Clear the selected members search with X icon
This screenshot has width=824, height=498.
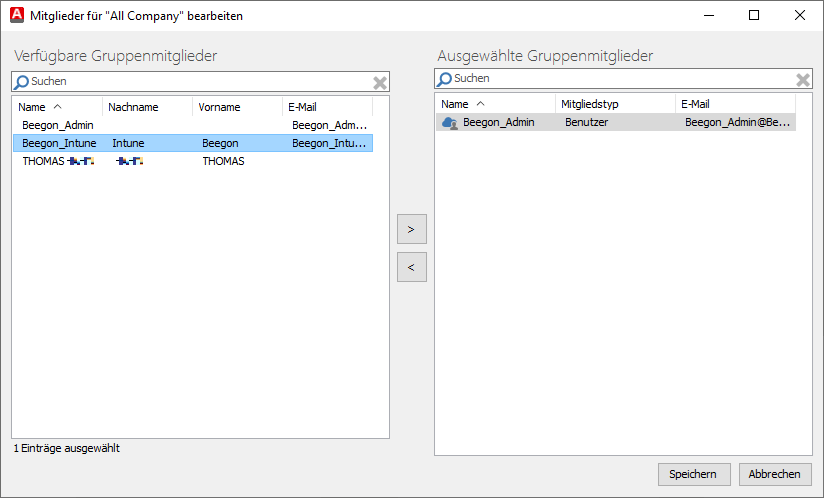803,79
